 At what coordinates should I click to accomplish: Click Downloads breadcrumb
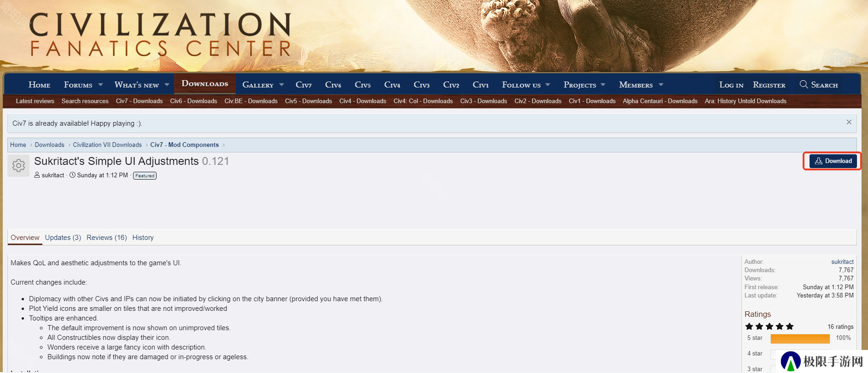[x=49, y=145]
